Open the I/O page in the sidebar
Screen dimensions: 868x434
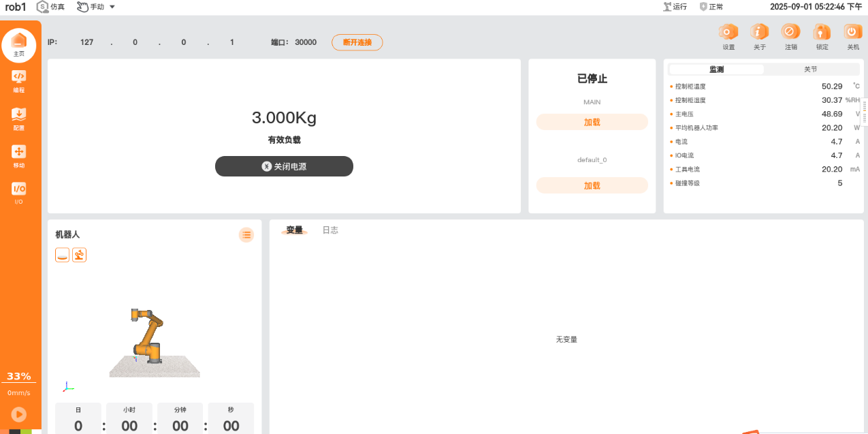19,193
